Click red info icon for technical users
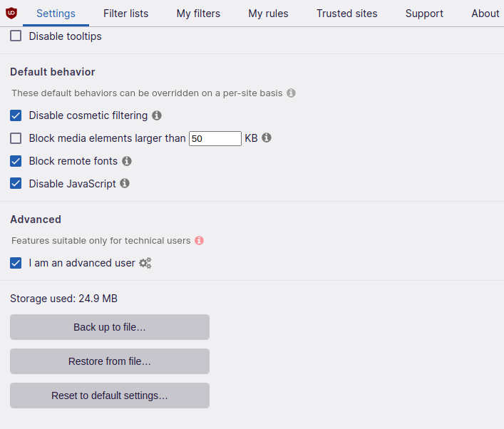Viewport: 504px width, 429px height. [x=200, y=241]
